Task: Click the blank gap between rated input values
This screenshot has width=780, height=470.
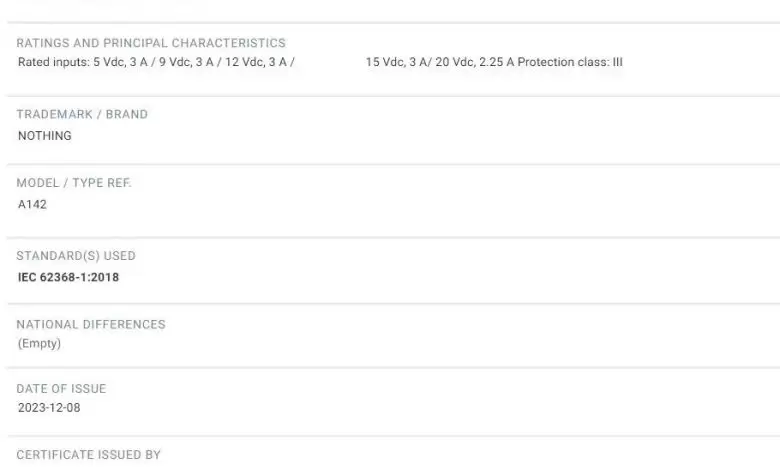Action: point(330,62)
